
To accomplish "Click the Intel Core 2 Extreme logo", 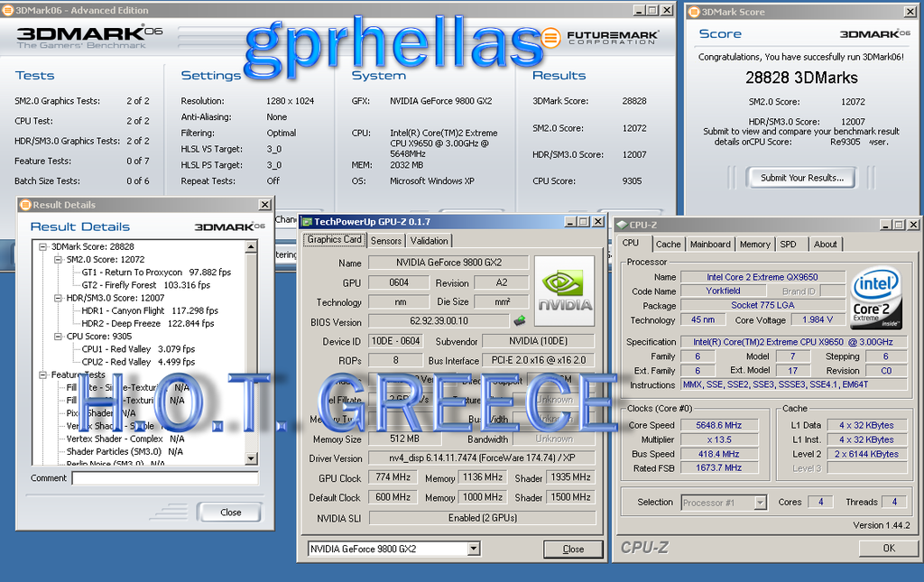I will [877, 298].
